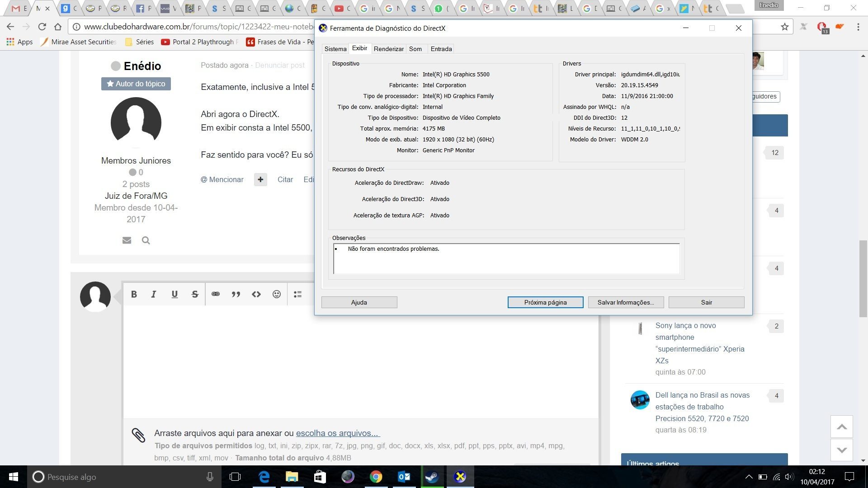Image resolution: width=868 pixels, height=488 pixels.
Task: Click the Observações text box
Action: [506, 258]
